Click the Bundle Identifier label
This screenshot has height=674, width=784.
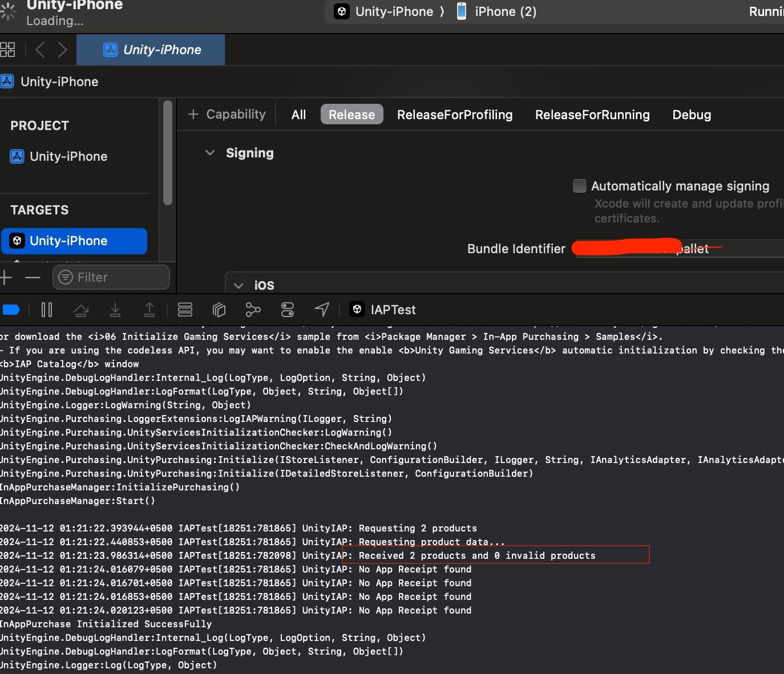pyautogui.click(x=516, y=249)
